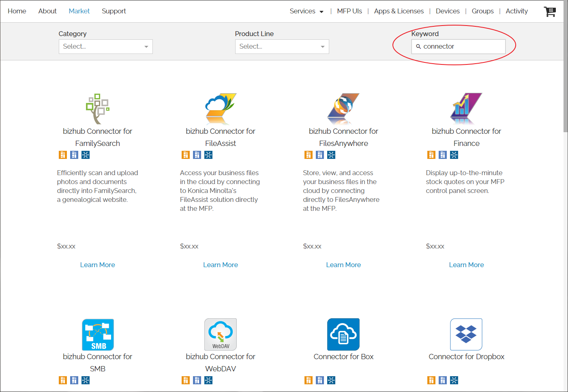
Task: Click dark blue network icon under FileAssist
Action: pos(208,155)
